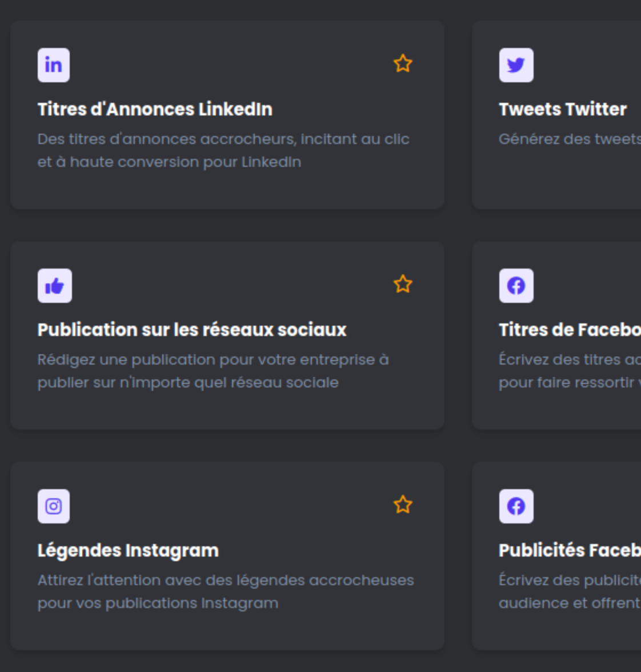
Task: Open the Titres de Facebook template
Action: (x=570, y=330)
